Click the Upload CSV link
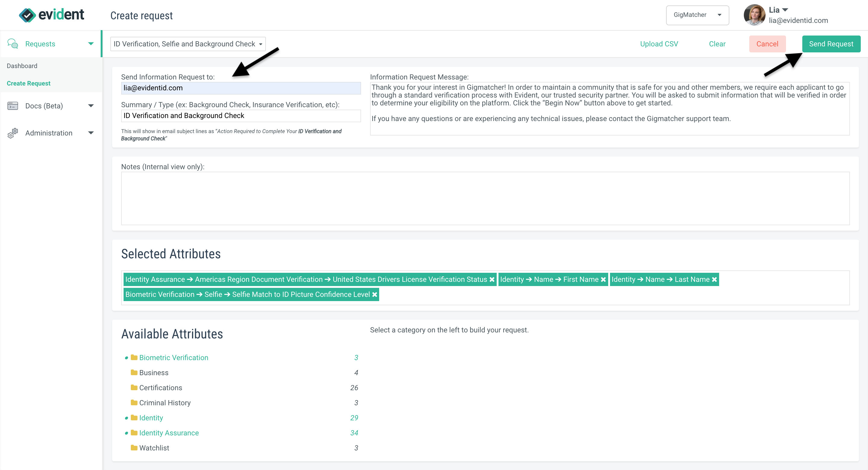The height and width of the screenshot is (470, 868). coord(659,44)
